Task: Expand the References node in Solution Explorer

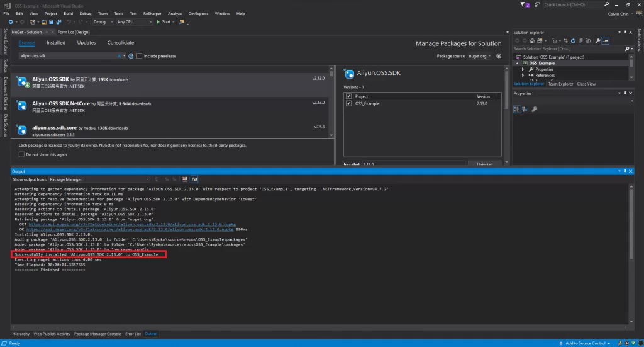Action: pos(523,75)
